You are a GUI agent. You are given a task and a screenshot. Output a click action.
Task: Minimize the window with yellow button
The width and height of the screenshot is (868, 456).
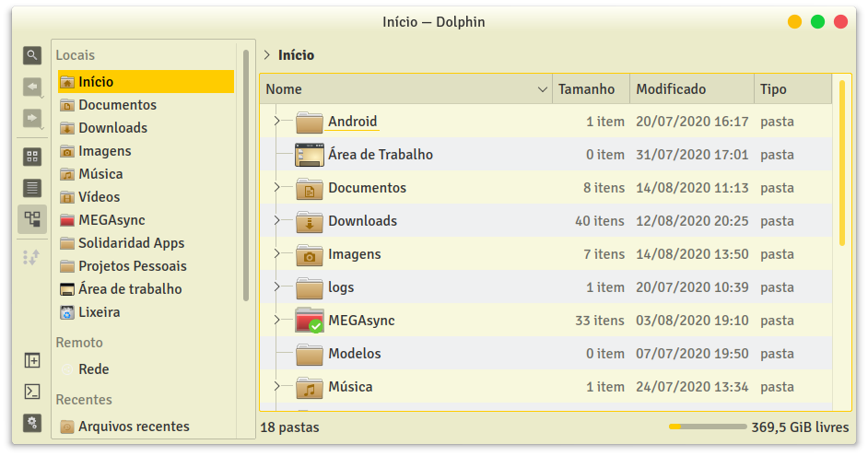(x=794, y=22)
